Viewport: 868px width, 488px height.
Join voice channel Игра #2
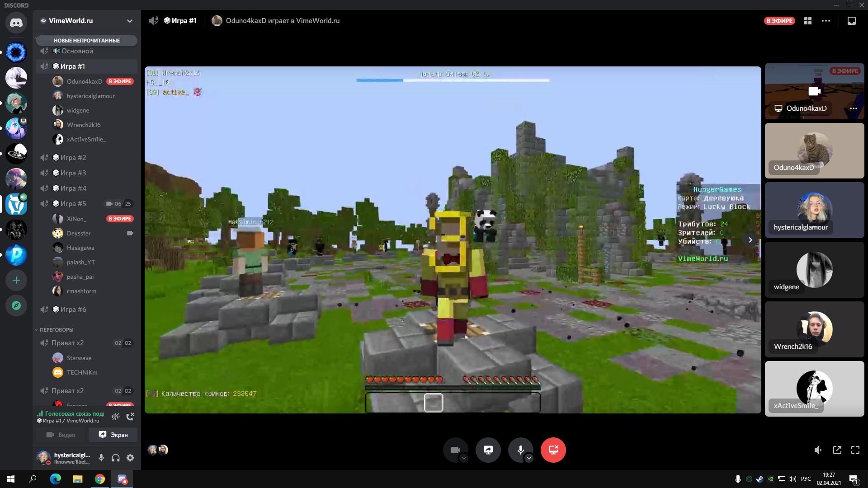(x=87, y=158)
